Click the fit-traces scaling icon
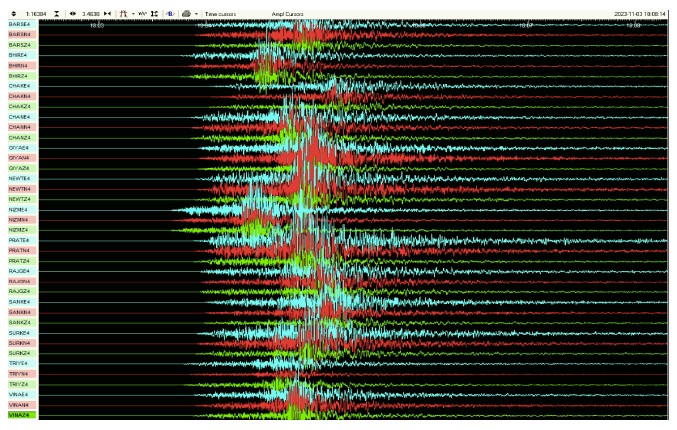Viewport: 677px width, 430px height. coord(154,14)
